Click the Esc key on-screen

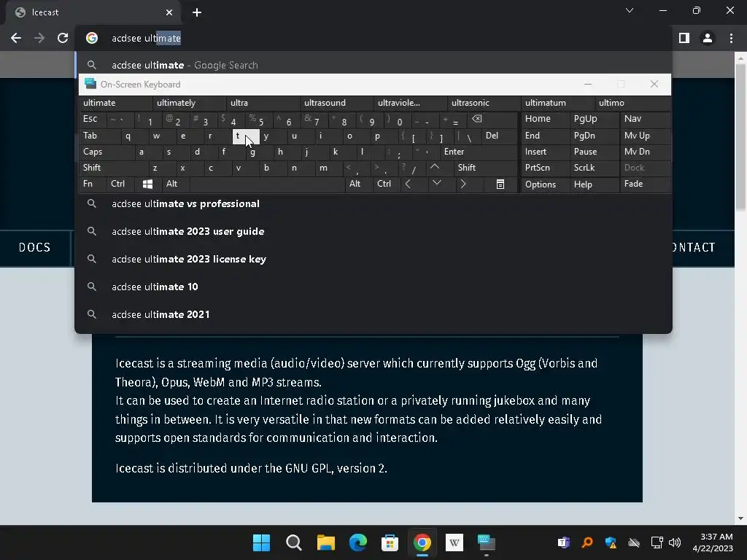coord(92,119)
